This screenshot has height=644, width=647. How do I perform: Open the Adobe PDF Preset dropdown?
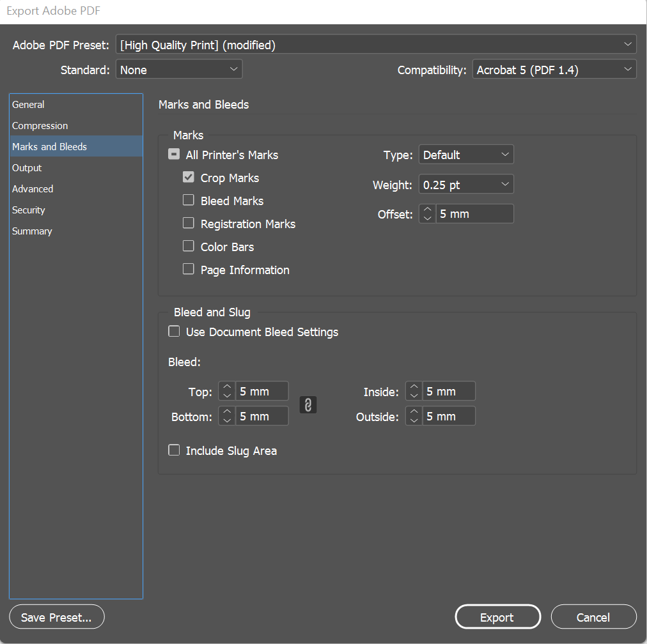click(376, 45)
